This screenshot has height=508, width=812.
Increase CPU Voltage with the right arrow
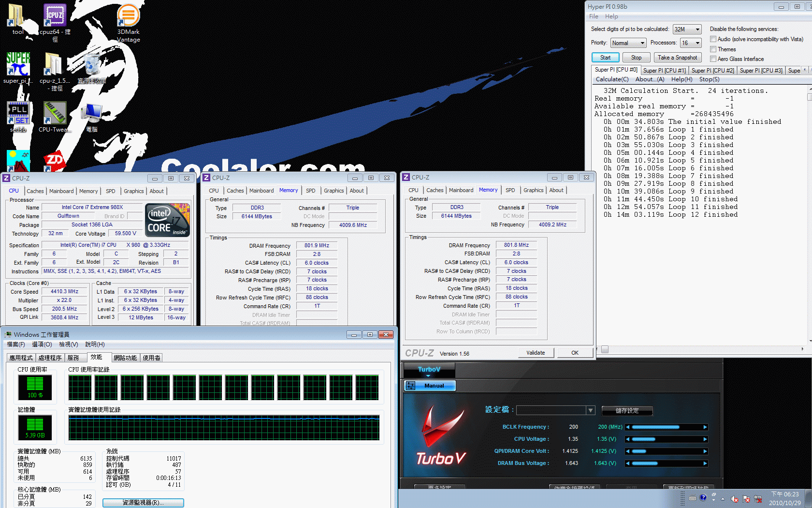click(705, 439)
